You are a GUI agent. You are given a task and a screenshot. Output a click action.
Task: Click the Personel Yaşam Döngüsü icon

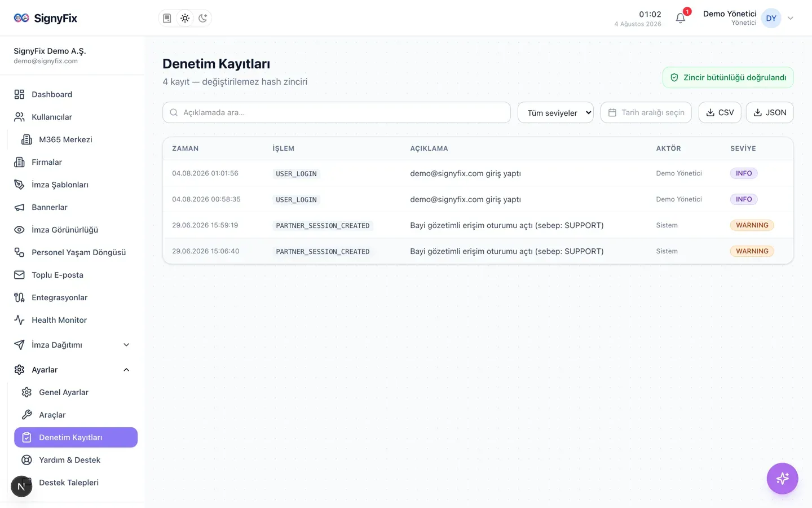(19, 252)
